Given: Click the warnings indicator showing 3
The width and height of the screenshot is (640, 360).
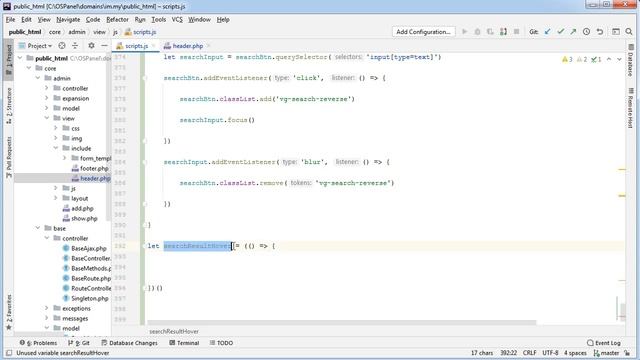Looking at the screenshot, I should [567, 60].
